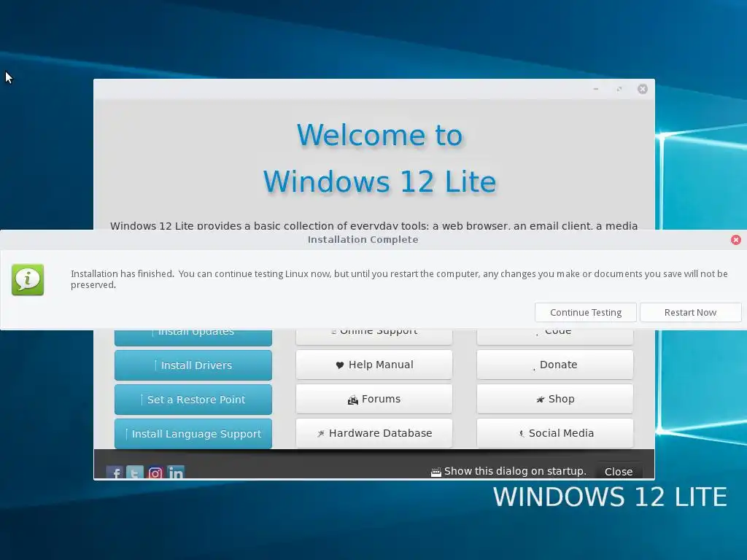Open the Help Manual
Viewport: 747px width, 560px height.
[x=374, y=365]
